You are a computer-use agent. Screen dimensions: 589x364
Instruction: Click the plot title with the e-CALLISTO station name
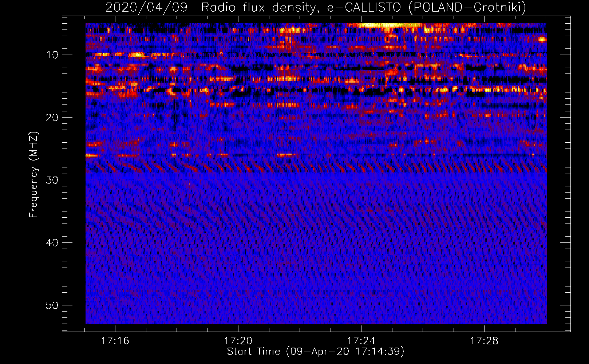click(x=316, y=7)
